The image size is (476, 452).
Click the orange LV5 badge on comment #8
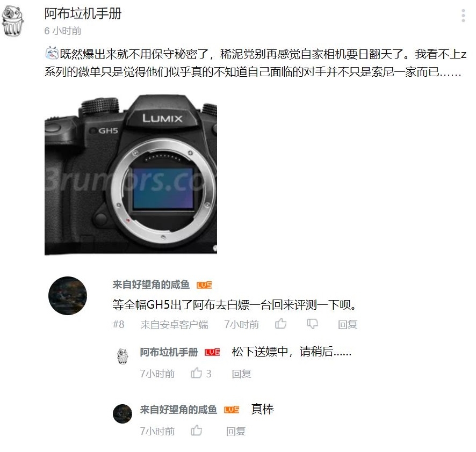click(x=204, y=285)
